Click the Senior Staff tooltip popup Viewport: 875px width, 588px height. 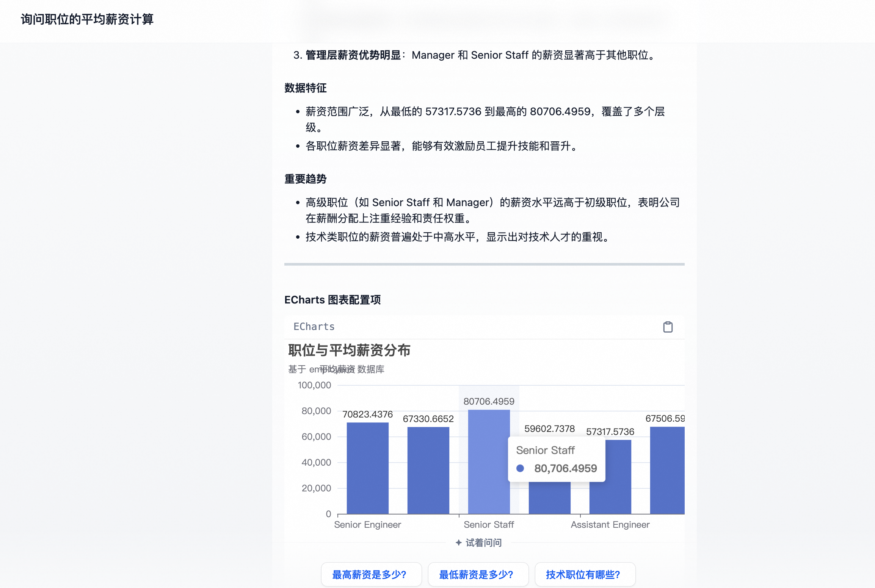[557, 458]
